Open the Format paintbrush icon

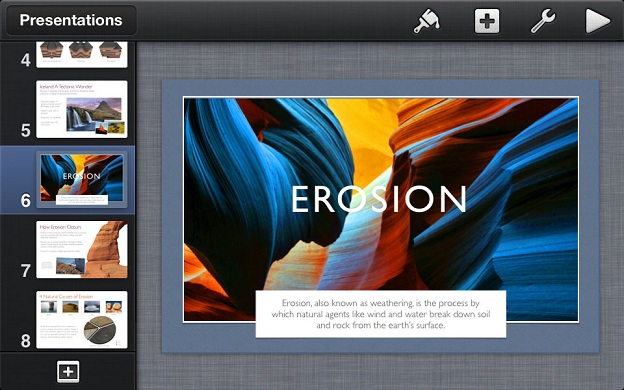(x=427, y=21)
